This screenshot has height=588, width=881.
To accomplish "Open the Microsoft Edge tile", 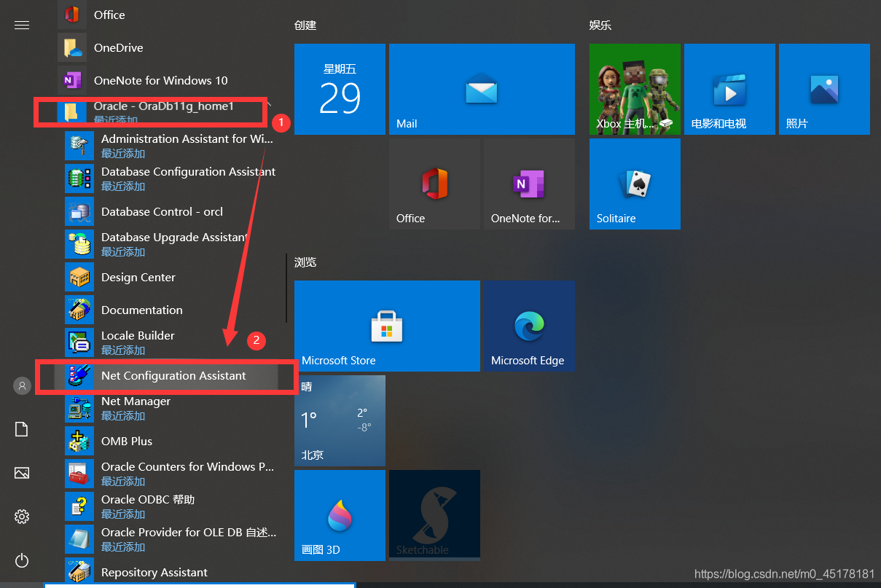I will (529, 326).
